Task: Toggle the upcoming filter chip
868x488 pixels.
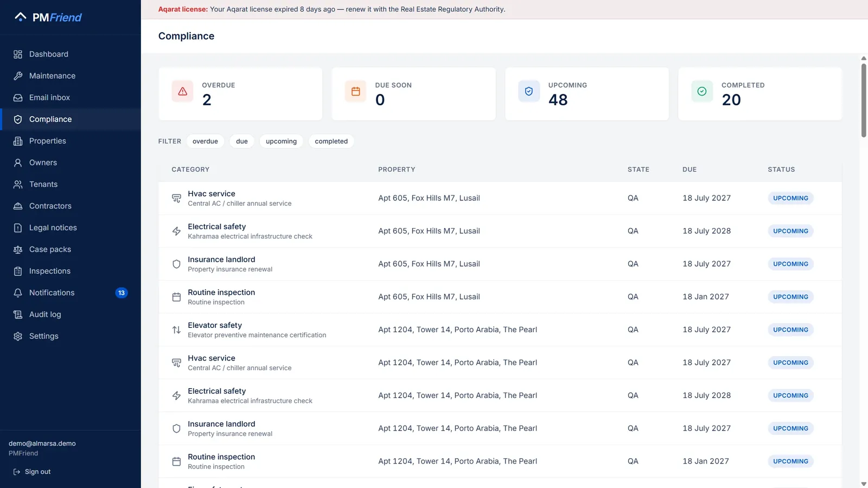Action: click(281, 141)
